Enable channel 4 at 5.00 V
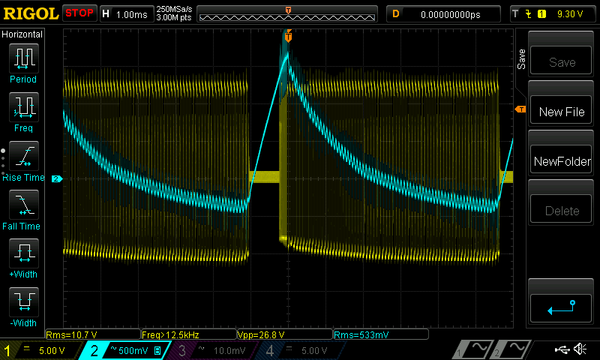600x360 pixels. [300, 350]
